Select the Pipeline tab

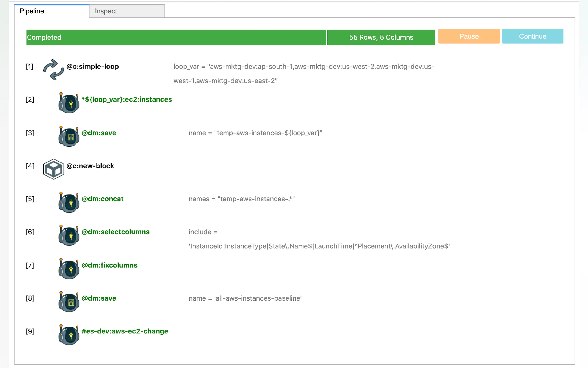tap(52, 11)
